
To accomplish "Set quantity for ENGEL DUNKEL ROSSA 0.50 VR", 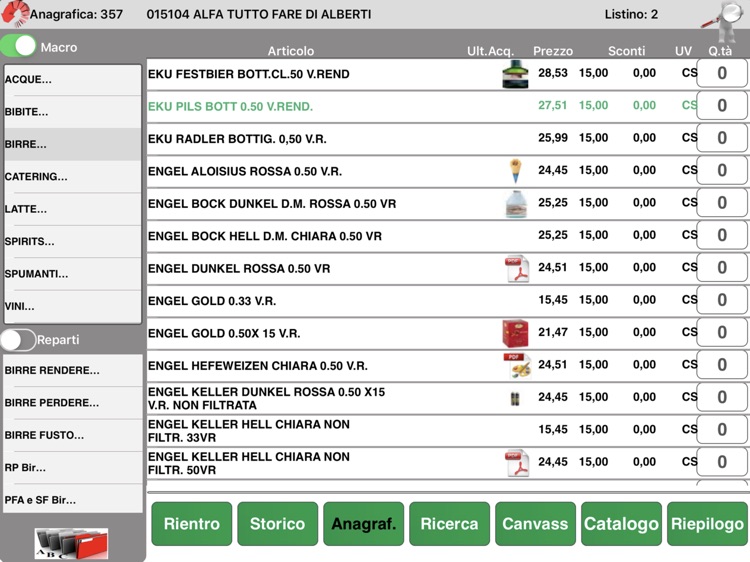I will coord(722,268).
